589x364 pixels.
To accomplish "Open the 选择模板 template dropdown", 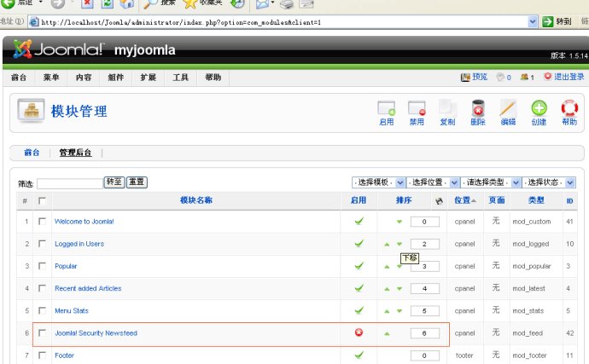I will point(378,182).
